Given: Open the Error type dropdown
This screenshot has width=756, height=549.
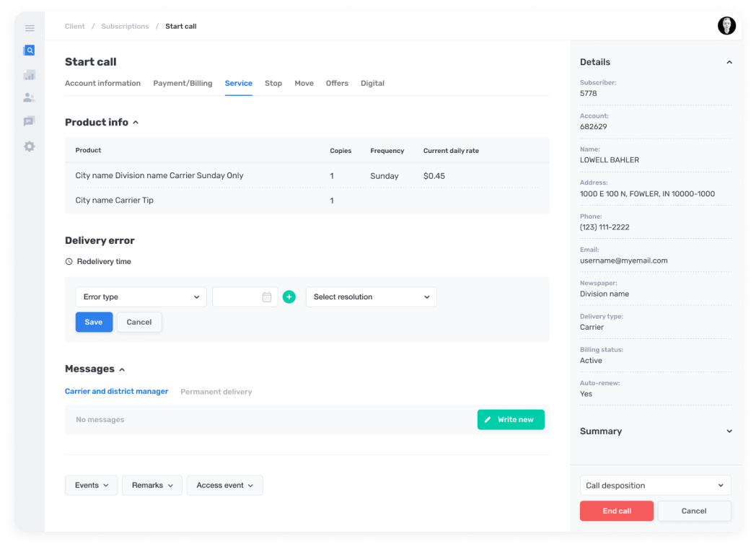Looking at the screenshot, I should [x=141, y=297].
